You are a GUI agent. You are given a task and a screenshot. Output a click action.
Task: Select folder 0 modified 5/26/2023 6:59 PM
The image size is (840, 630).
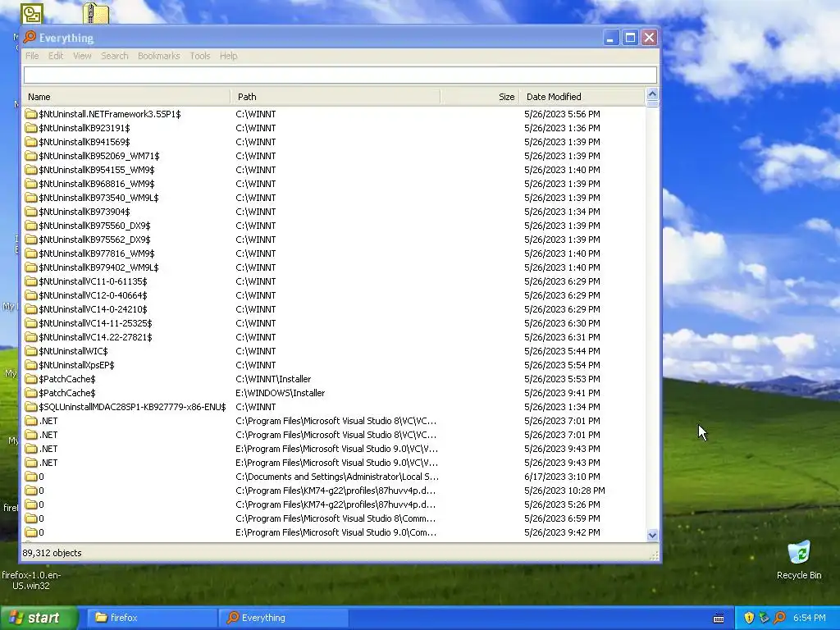pos(31,518)
